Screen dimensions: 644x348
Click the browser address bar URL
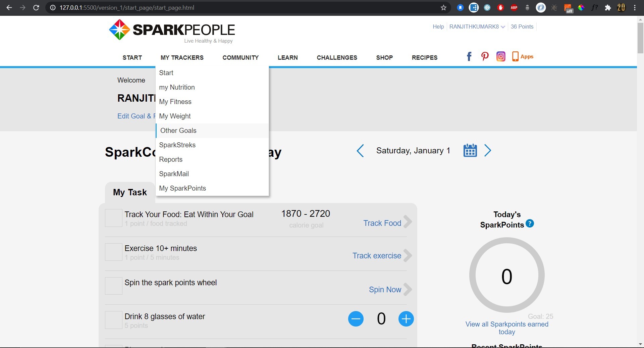(127, 8)
